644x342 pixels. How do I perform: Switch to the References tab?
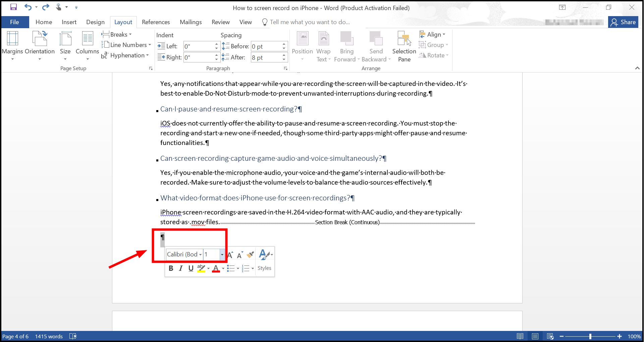(156, 22)
